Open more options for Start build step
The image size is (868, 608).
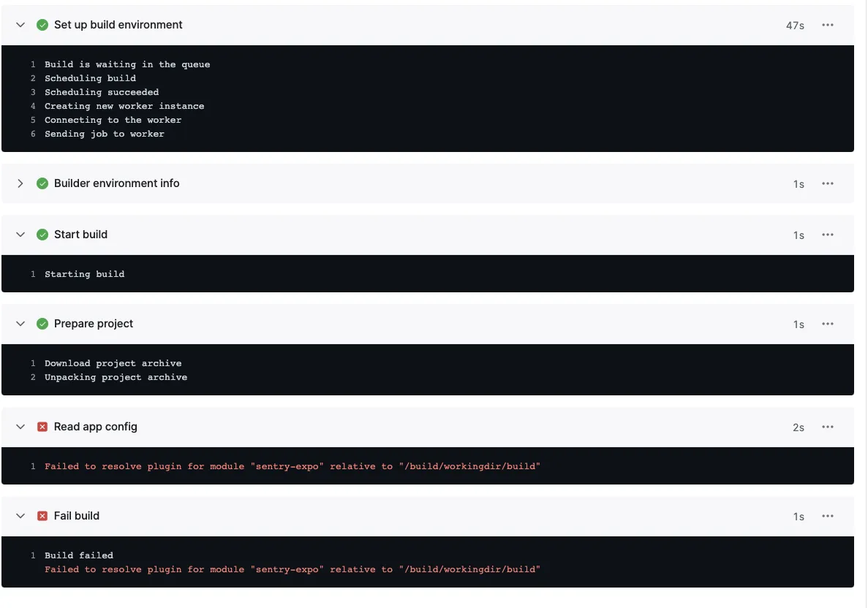coord(828,235)
